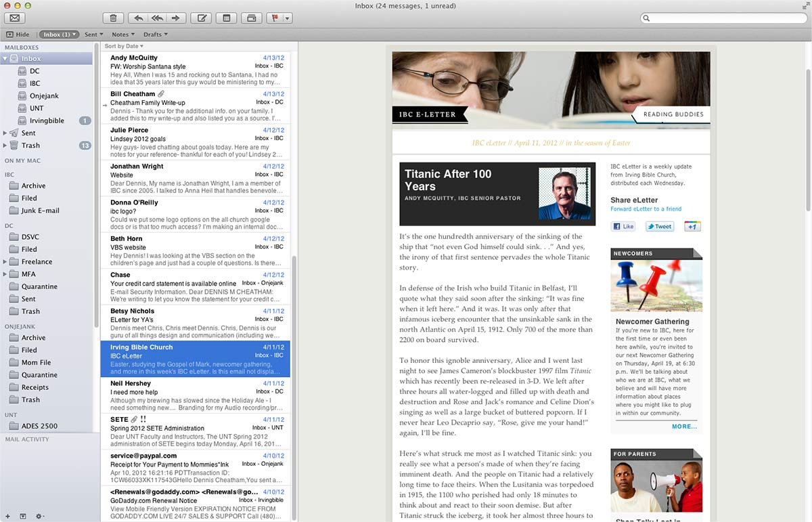Open Julie Pierce's Lindsey 2012 goals email
Image resolution: width=812 pixels, height=522 pixels.
[196, 142]
